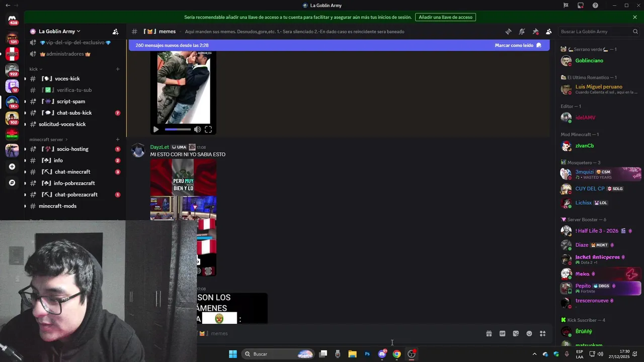Click the taskbar volume speaker icon
The height and width of the screenshot is (362, 644).
click(601, 354)
